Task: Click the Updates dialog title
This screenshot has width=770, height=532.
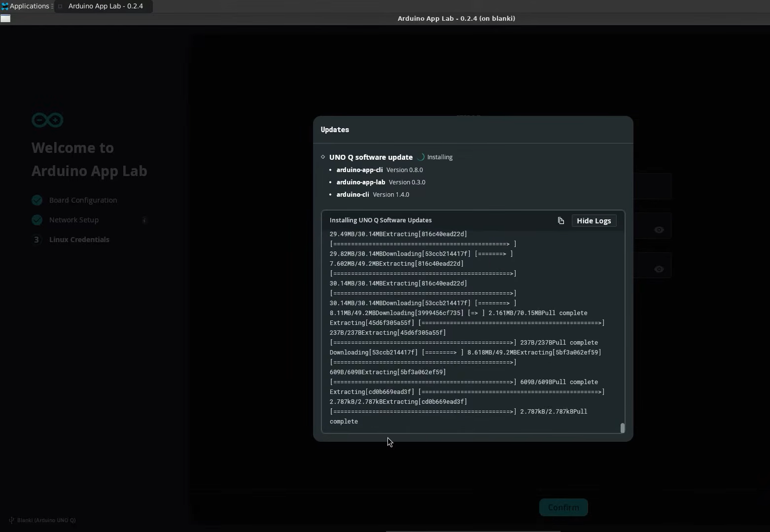Action: point(335,130)
